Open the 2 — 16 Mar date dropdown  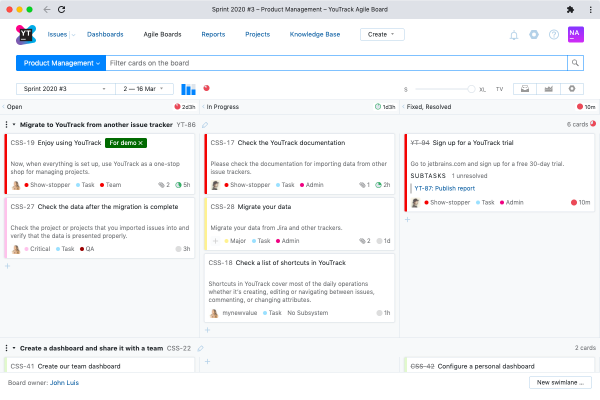click(x=144, y=89)
